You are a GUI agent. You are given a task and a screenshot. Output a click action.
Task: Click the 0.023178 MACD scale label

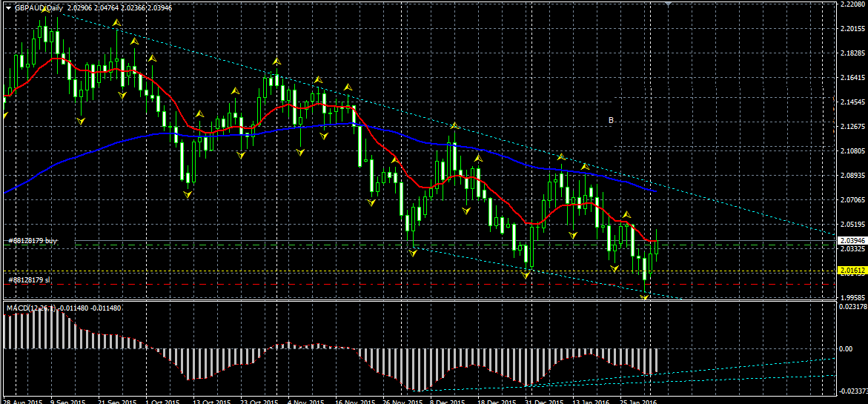[853, 306]
